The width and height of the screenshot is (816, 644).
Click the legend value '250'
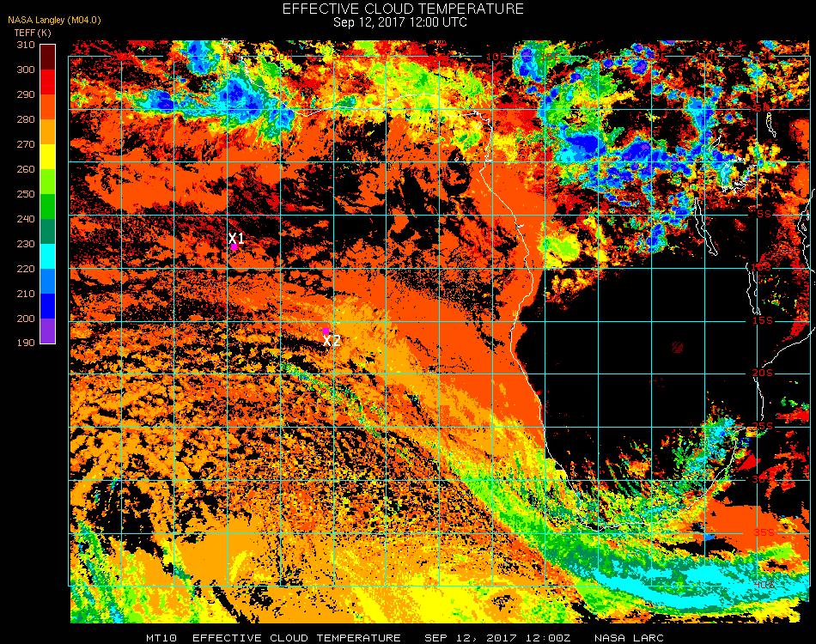click(x=26, y=195)
